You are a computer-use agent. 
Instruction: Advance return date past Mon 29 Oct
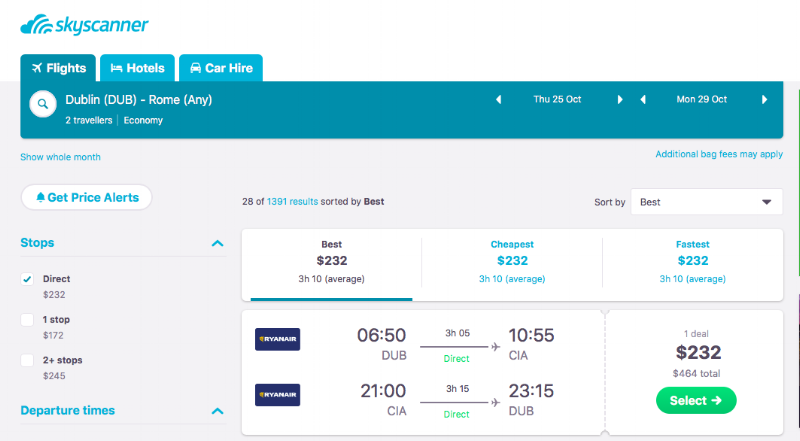click(x=764, y=100)
